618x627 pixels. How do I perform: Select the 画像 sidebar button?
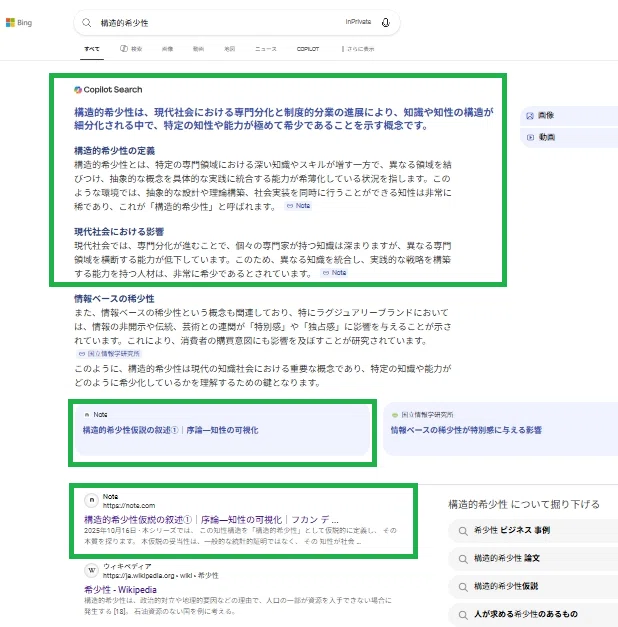coord(569,116)
